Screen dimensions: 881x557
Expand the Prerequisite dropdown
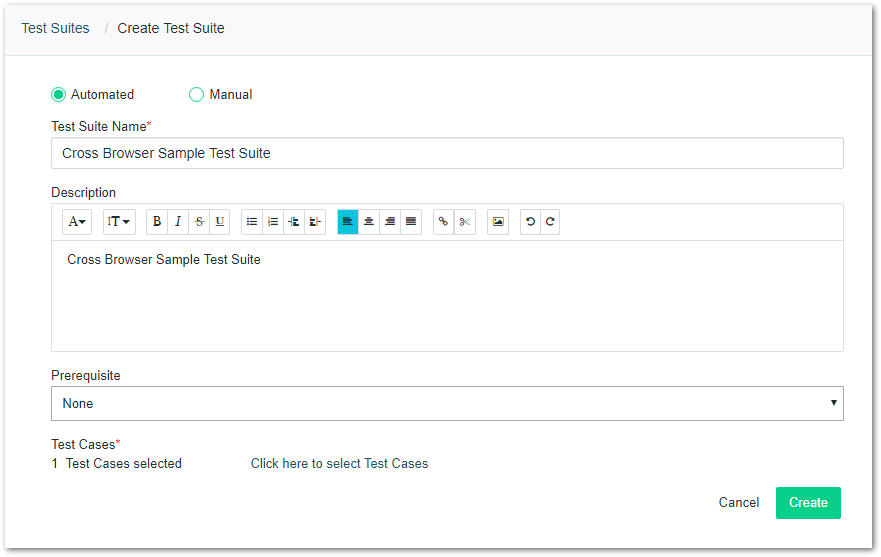447,404
